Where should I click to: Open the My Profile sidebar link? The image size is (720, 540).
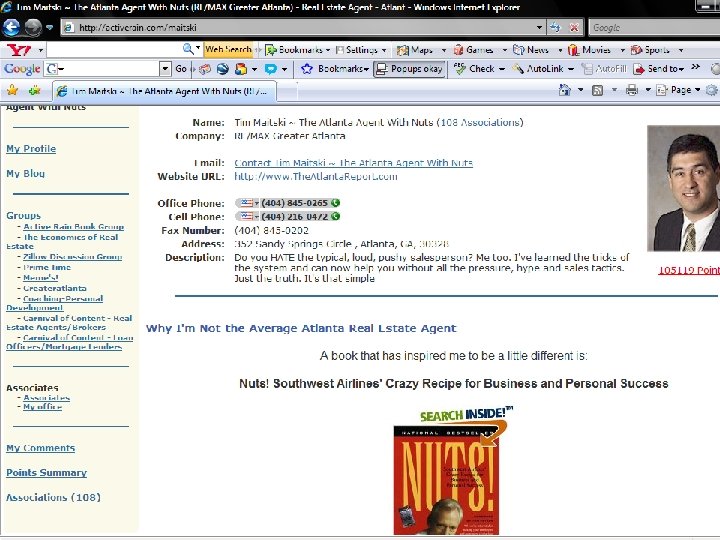coord(31,149)
